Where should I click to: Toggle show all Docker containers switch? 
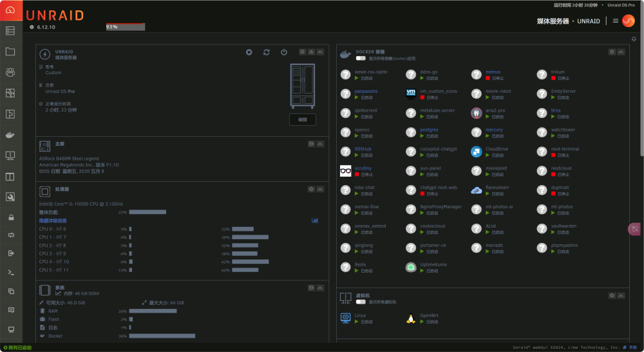361,59
